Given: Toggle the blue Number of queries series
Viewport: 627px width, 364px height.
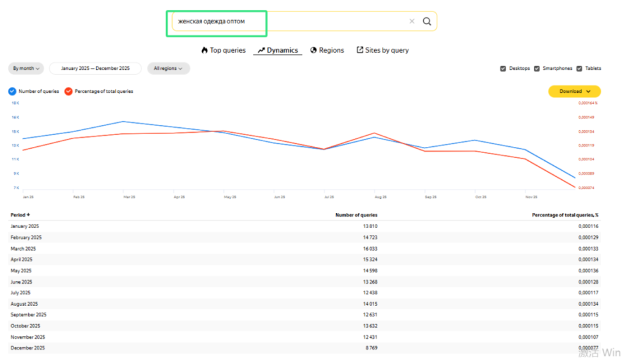Looking at the screenshot, I should tap(12, 91).
